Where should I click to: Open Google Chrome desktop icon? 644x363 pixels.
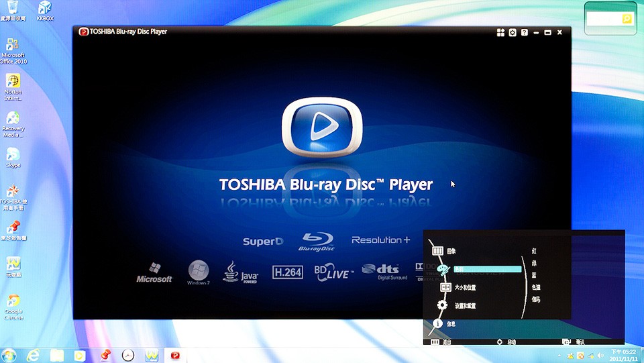click(13, 304)
